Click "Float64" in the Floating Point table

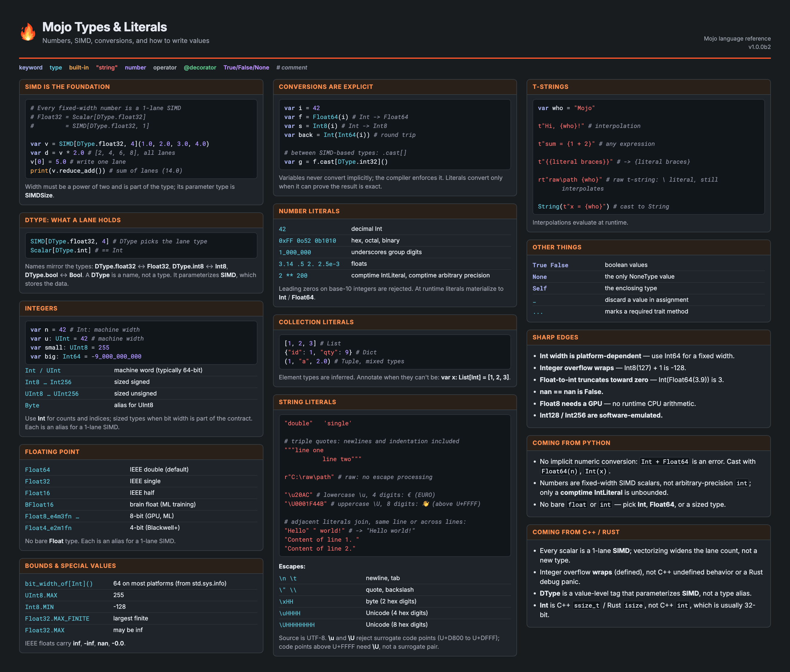point(37,470)
